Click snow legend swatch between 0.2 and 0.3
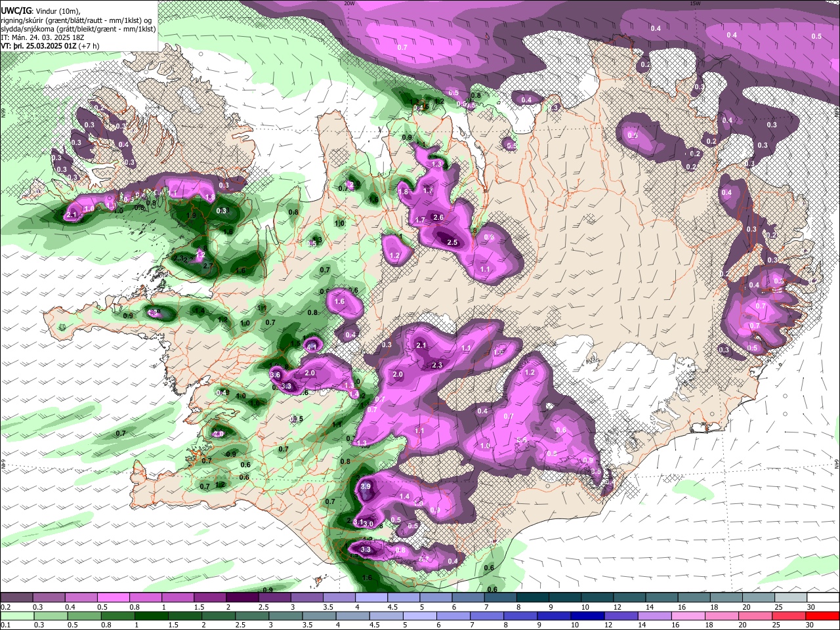The height and width of the screenshot is (630, 840). (17, 597)
